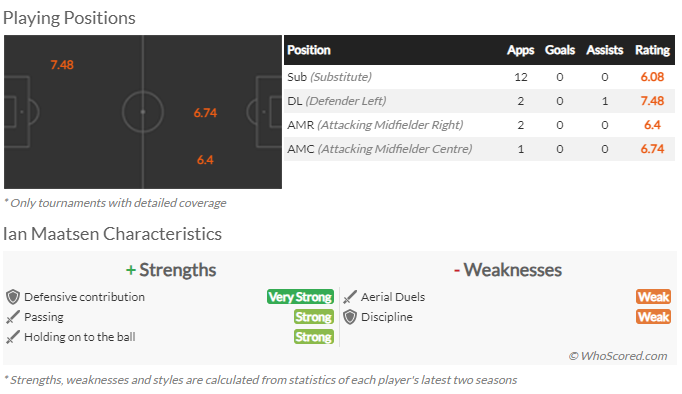Click the sword icon next to Passing
This screenshot has width=682, height=394.
[x=13, y=317]
